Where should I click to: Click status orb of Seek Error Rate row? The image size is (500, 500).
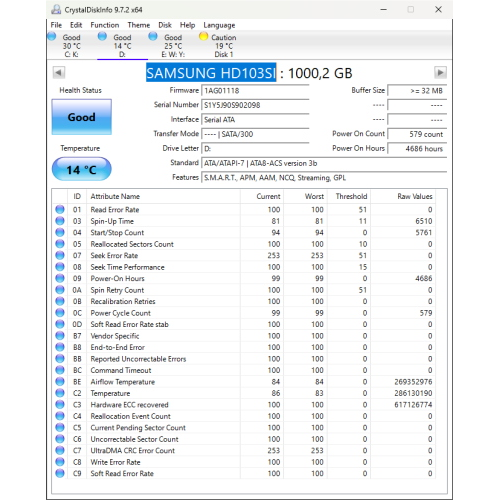click(60, 255)
